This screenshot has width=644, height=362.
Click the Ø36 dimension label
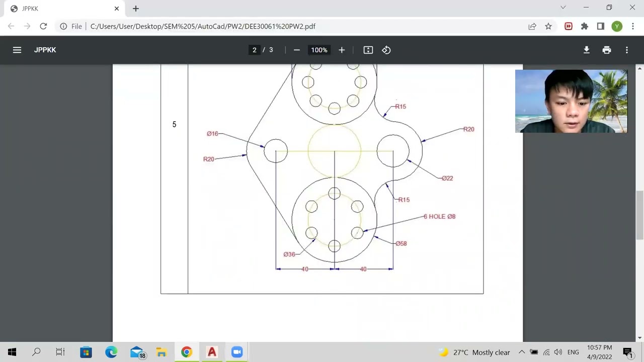pyautogui.click(x=289, y=254)
